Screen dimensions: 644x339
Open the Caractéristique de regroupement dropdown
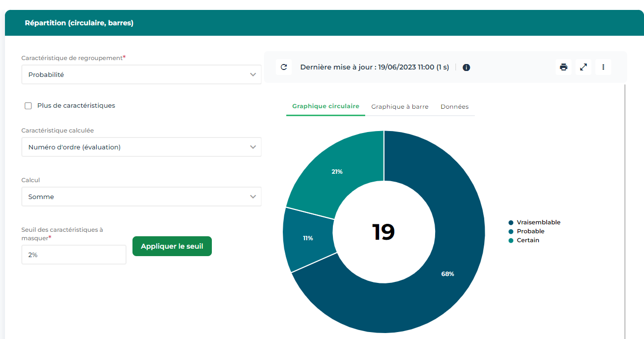(x=141, y=75)
